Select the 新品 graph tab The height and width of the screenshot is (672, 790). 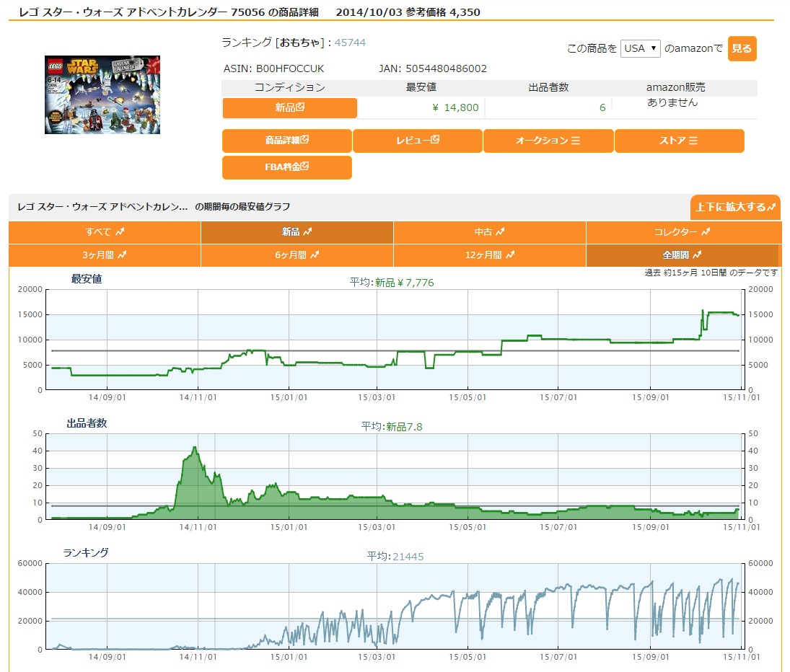(x=297, y=232)
